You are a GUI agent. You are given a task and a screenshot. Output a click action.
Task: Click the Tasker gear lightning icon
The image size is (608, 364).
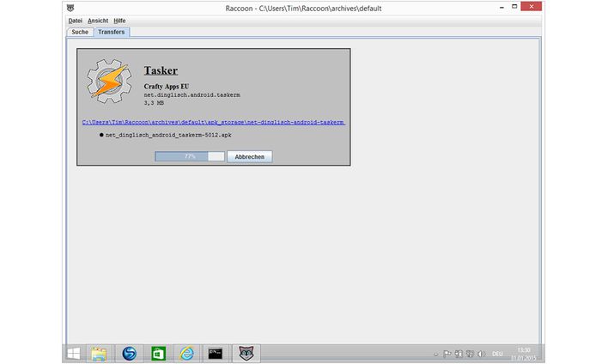tap(109, 81)
